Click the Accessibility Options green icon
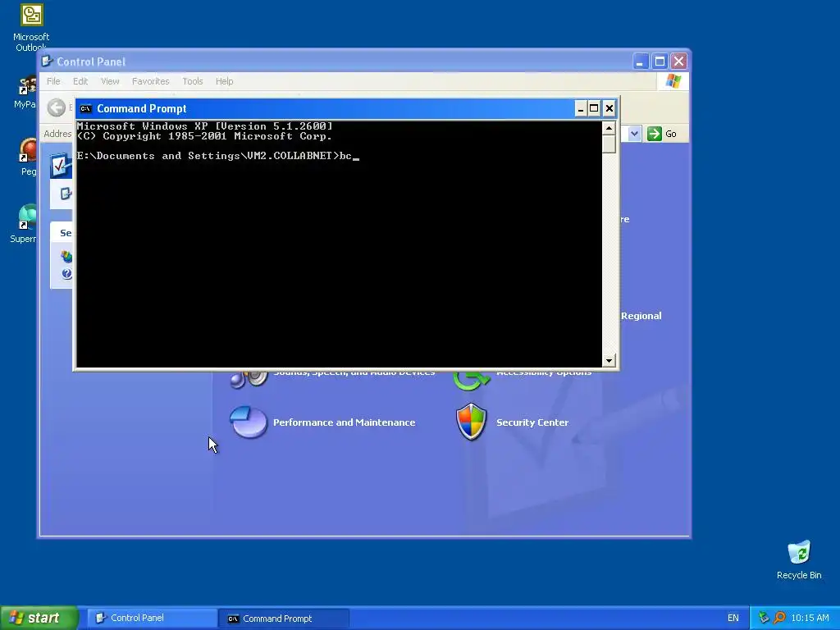 click(x=472, y=380)
